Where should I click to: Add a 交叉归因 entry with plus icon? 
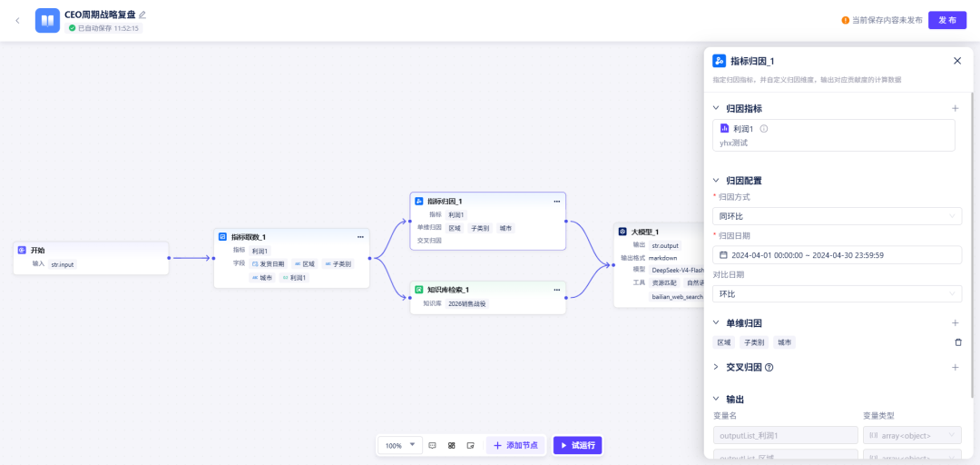click(x=955, y=368)
